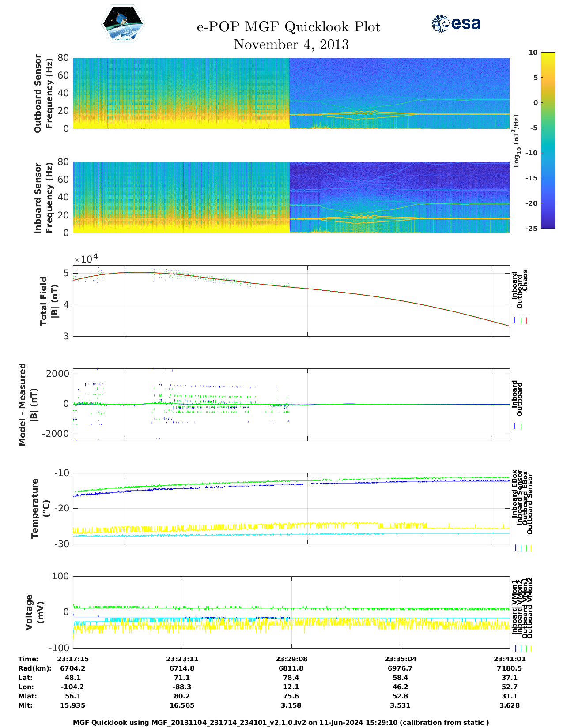Click the MGF Quicklook filename footer text
The height and width of the screenshot is (728, 563).
click(x=281, y=723)
